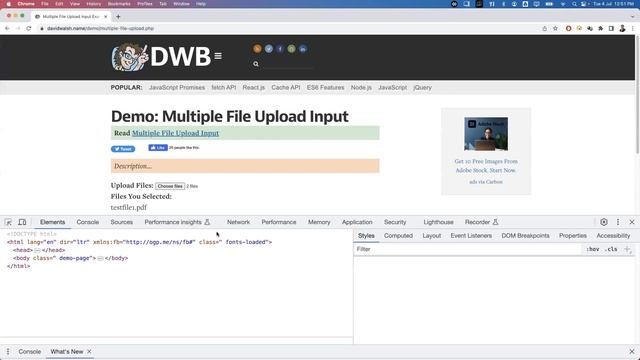The image size is (640, 360).
Task: Go back in browser history
Action: (7, 29)
